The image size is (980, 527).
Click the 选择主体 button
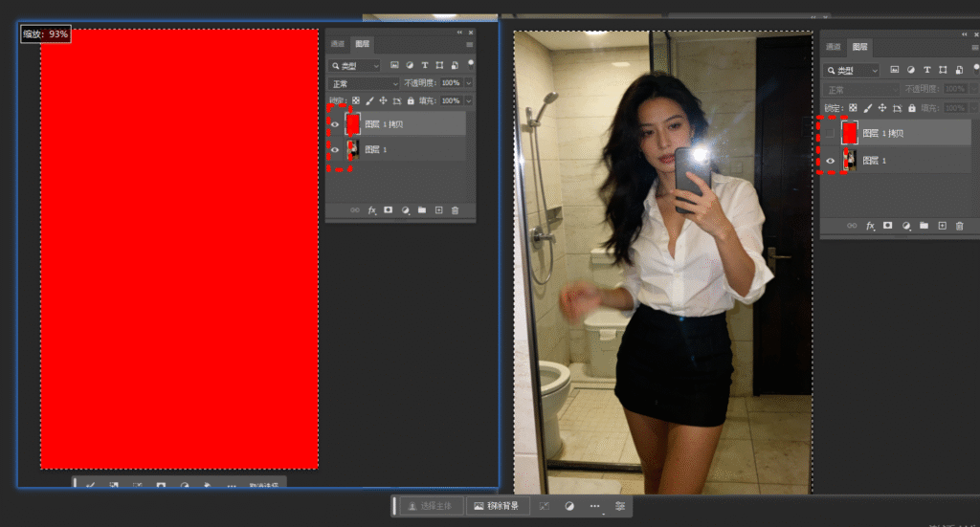(430, 506)
